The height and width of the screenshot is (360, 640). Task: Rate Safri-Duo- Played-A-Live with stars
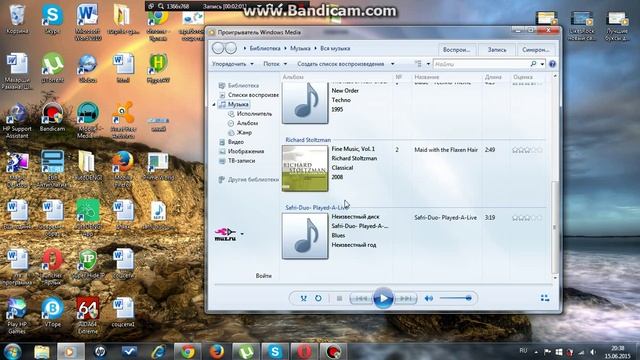pos(527,218)
